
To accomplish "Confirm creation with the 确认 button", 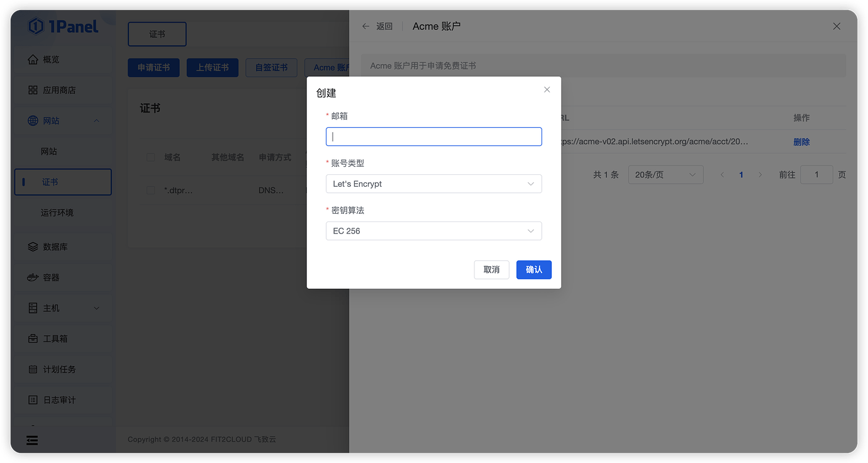I will pos(533,269).
